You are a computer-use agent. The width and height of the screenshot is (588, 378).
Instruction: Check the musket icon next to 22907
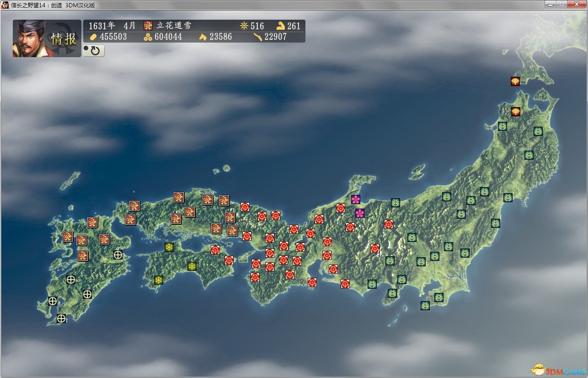[x=258, y=37]
